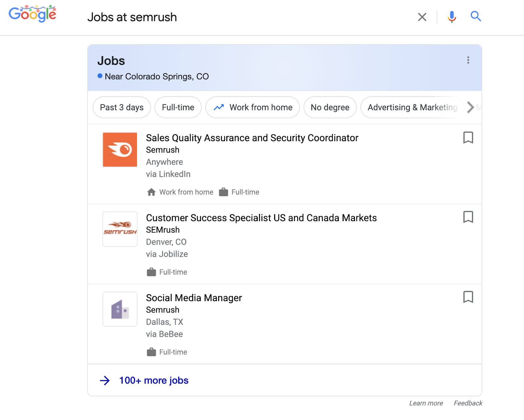The height and width of the screenshot is (420, 524).
Task: Click the blue location dot icon
Action: (100, 76)
